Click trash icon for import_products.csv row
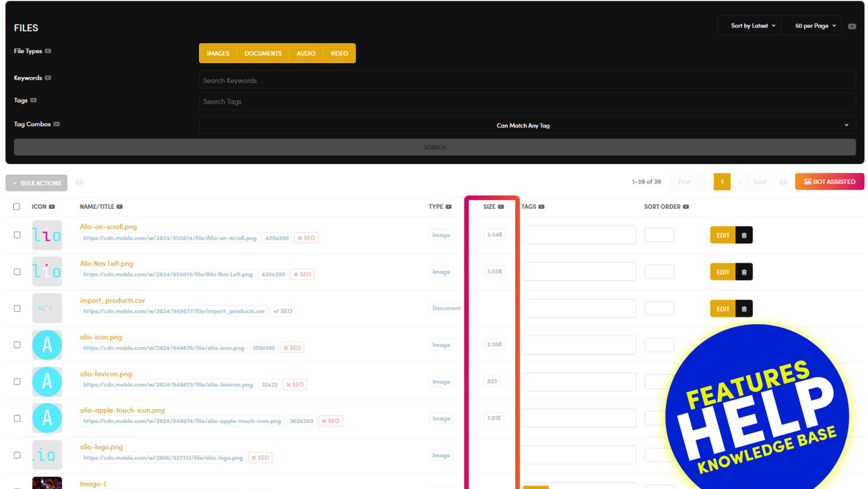 pos(744,308)
